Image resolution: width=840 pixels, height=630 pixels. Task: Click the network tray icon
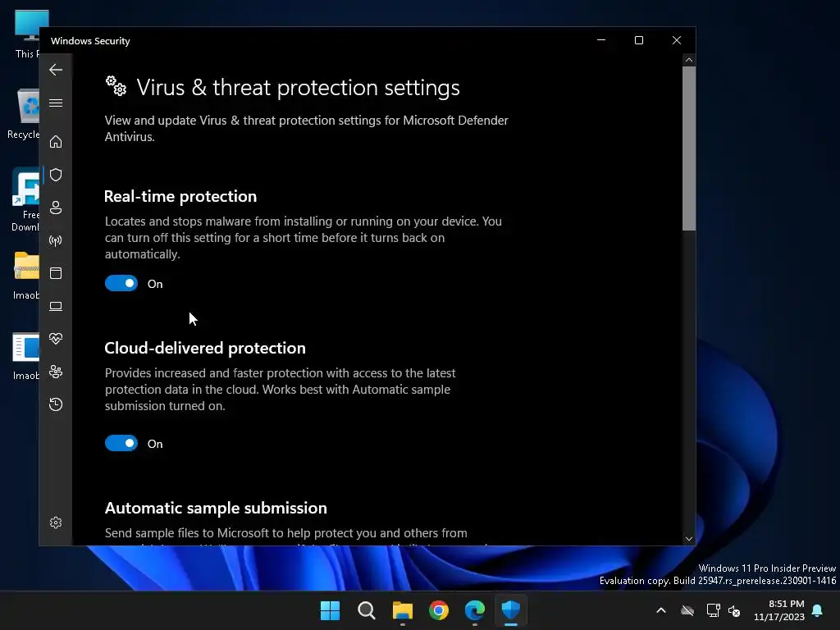[x=713, y=610]
